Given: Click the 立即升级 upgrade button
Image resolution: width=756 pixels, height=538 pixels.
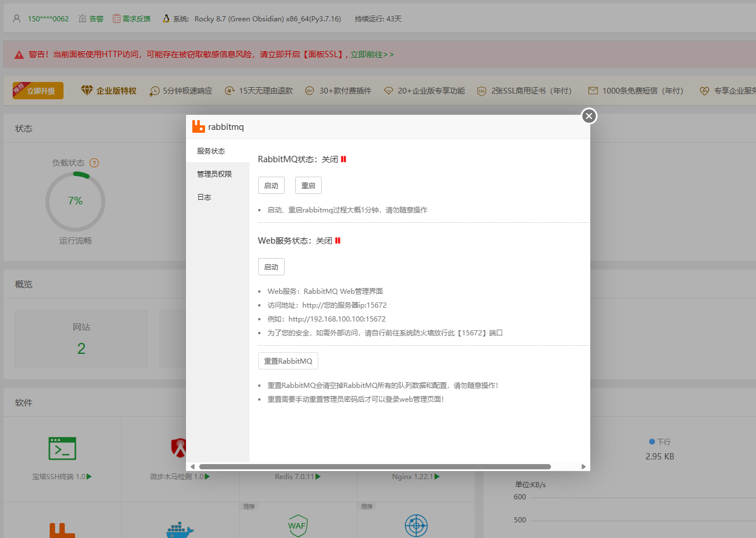Looking at the screenshot, I should (x=38, y=90).
